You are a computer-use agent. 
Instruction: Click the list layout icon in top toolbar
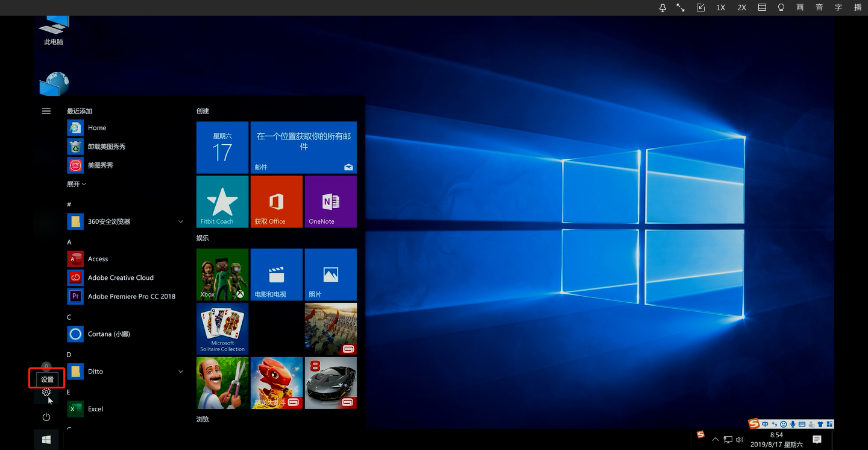[762, 8]
